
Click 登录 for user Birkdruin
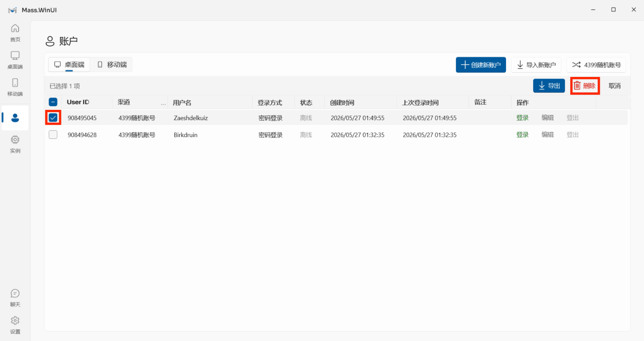(x=522, y=135)
